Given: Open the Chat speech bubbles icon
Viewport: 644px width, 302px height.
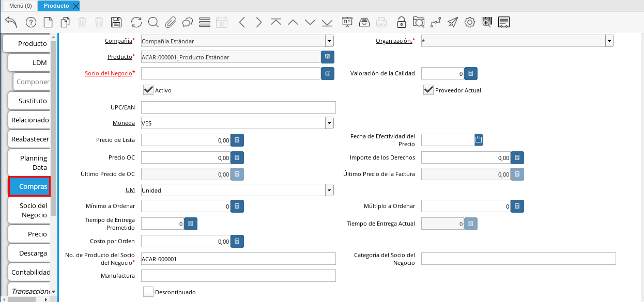Looking at the screenshot, I should [188, 22].
